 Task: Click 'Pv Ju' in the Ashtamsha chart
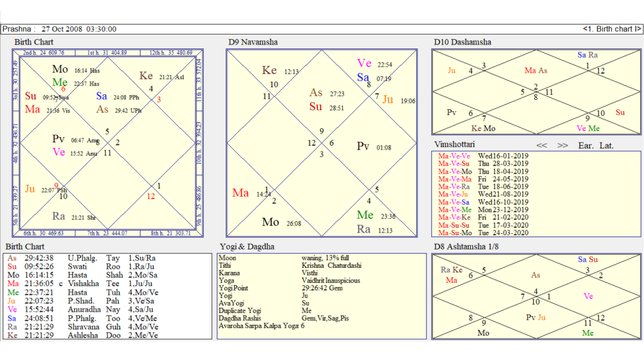536,317
